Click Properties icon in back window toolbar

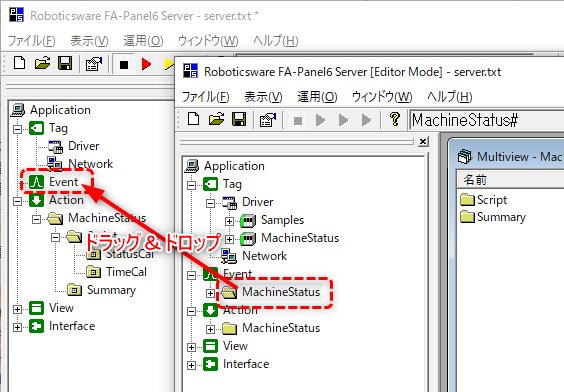pos(94,64)
